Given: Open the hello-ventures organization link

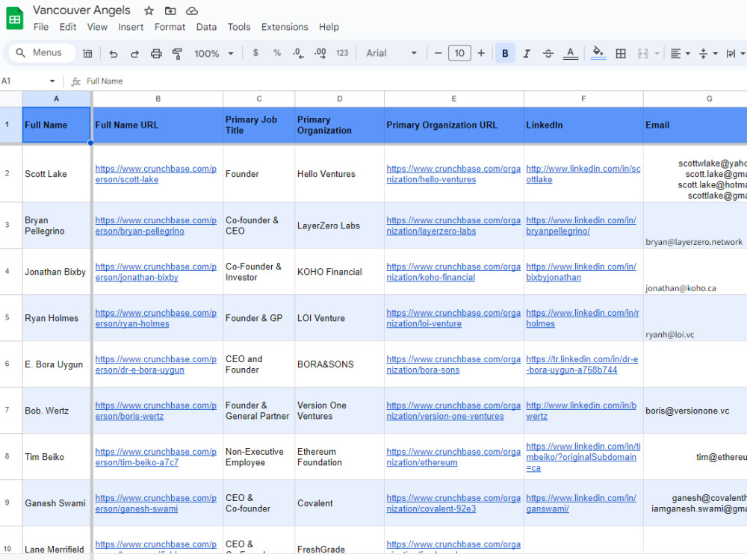Looking at the screenshot, I should tap(453, 174).
